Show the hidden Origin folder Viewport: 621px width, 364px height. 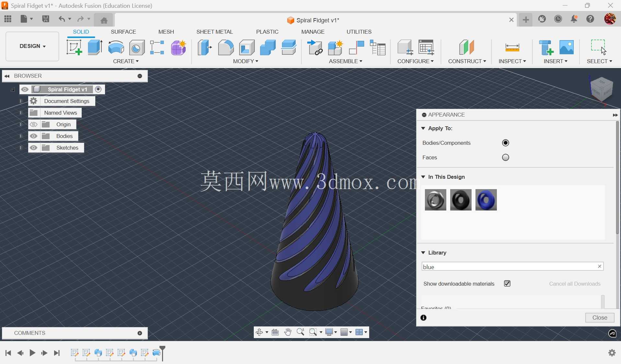coord(34,124)
